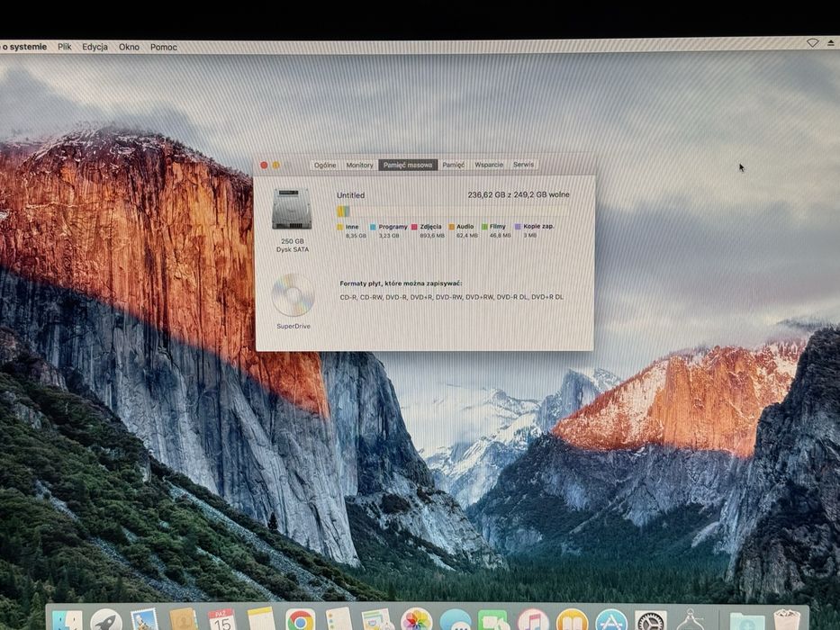Click the green Filmy legend swatch
This screenshot has width=840, height=630.
(x=484, y=227)
